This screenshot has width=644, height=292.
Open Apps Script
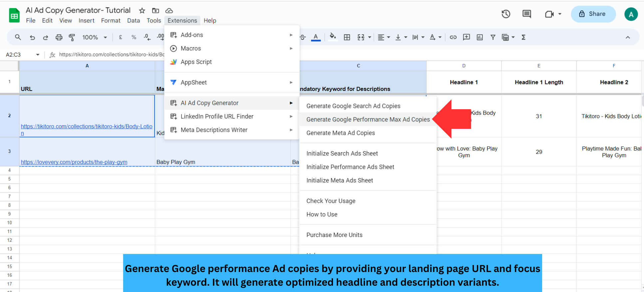232,62
